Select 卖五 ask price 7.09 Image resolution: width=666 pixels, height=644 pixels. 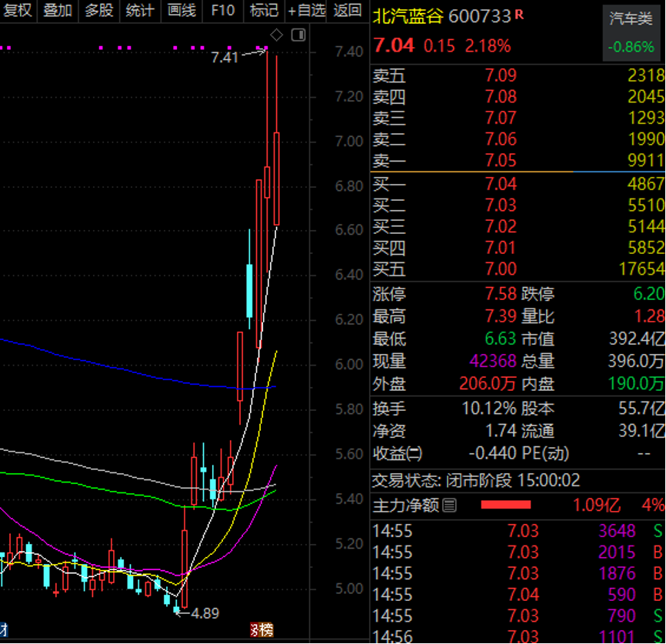[x=501, y=75]
